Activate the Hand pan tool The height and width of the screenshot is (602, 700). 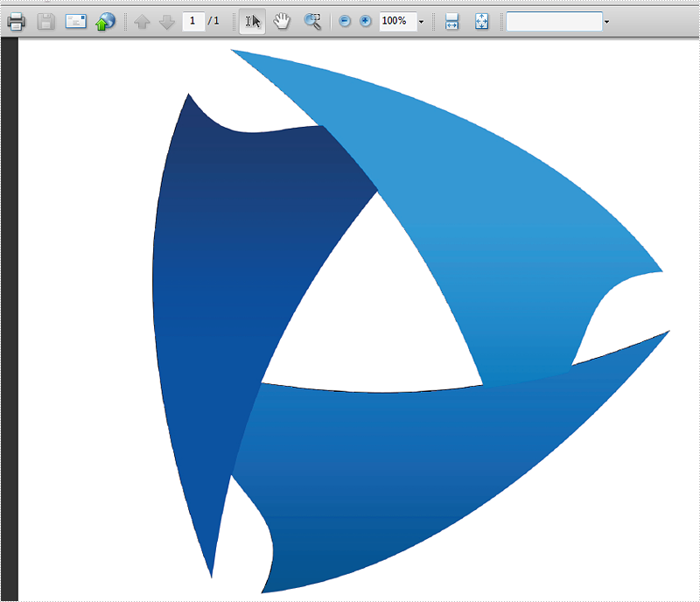pyautogui.click(x=282, y=21)
